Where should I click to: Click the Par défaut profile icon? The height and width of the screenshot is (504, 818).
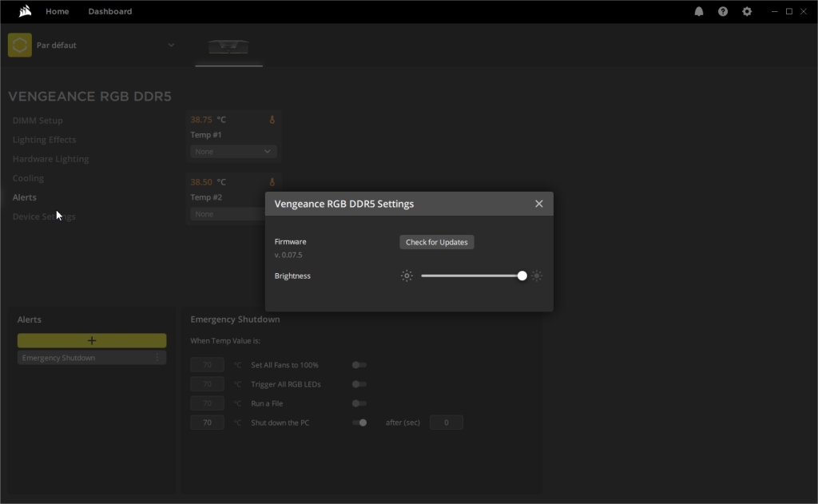click(20, 45)
